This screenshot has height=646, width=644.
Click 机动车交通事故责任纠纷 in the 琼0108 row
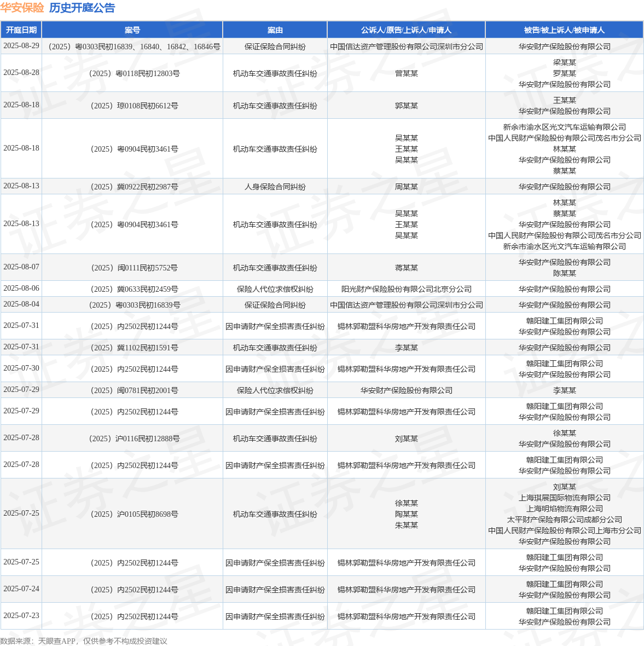[275, 106]
